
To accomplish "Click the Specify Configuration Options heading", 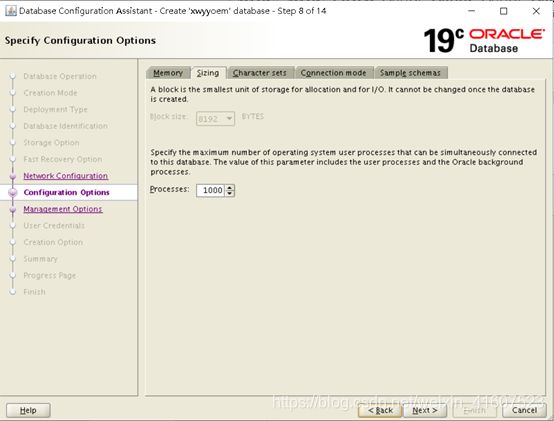I will 80,40.
